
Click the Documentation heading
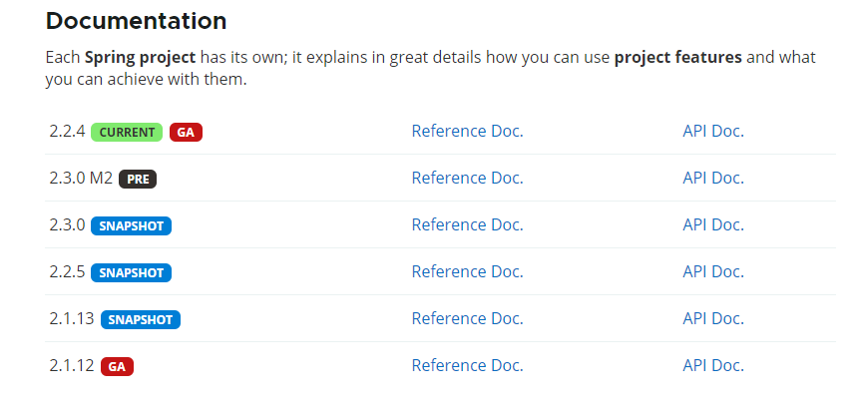point(136,21)
